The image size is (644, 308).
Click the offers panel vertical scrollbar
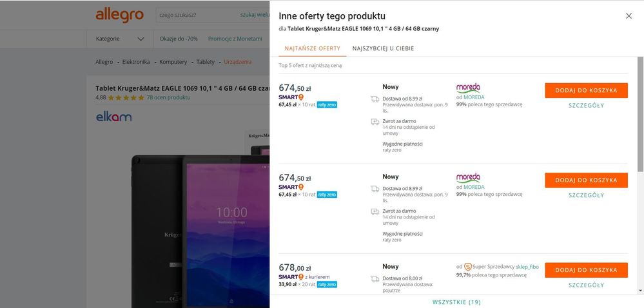pos(640,114)
